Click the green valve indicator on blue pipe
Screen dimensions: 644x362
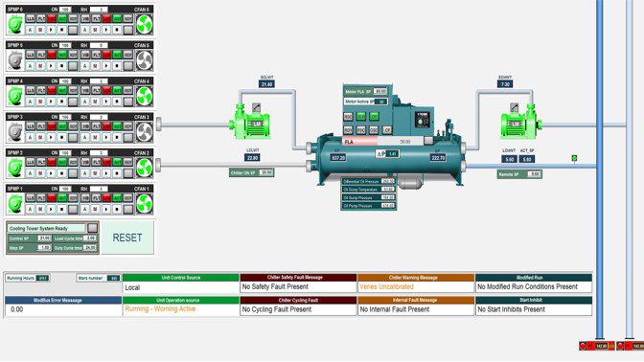tap(574, 158)
